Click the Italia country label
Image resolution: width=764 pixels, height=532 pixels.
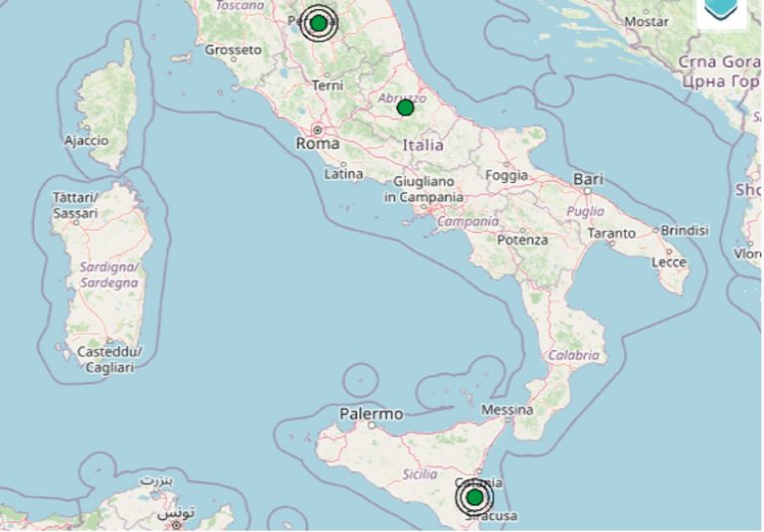423,145
